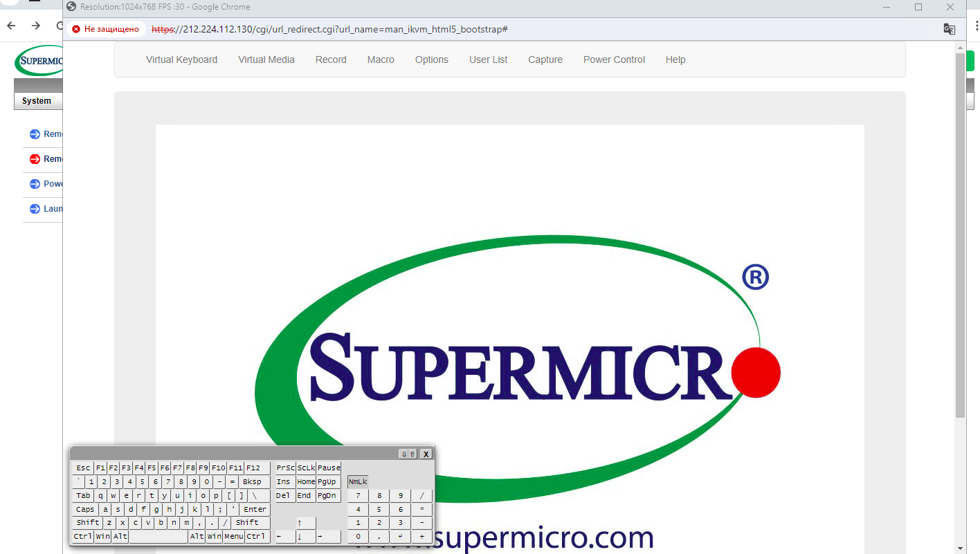Click the F2 function key
The height and width of the screenshot is (554, 980).
[x=114, y=468]
